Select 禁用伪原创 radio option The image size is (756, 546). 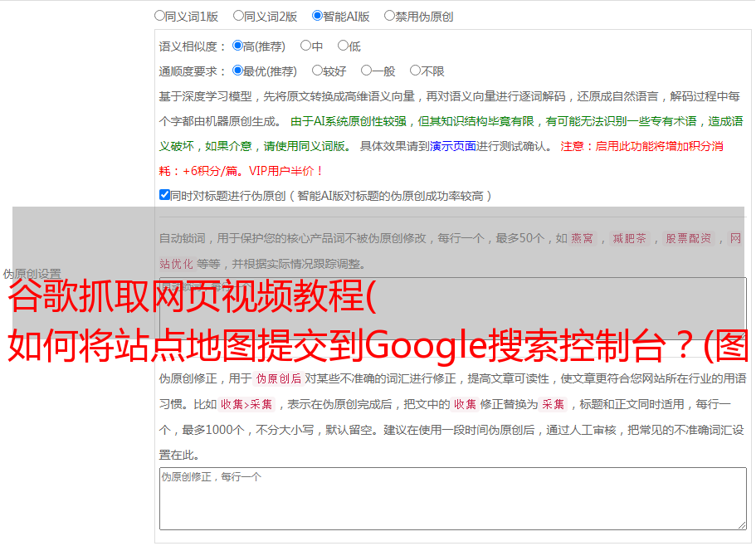coord(389,16)
